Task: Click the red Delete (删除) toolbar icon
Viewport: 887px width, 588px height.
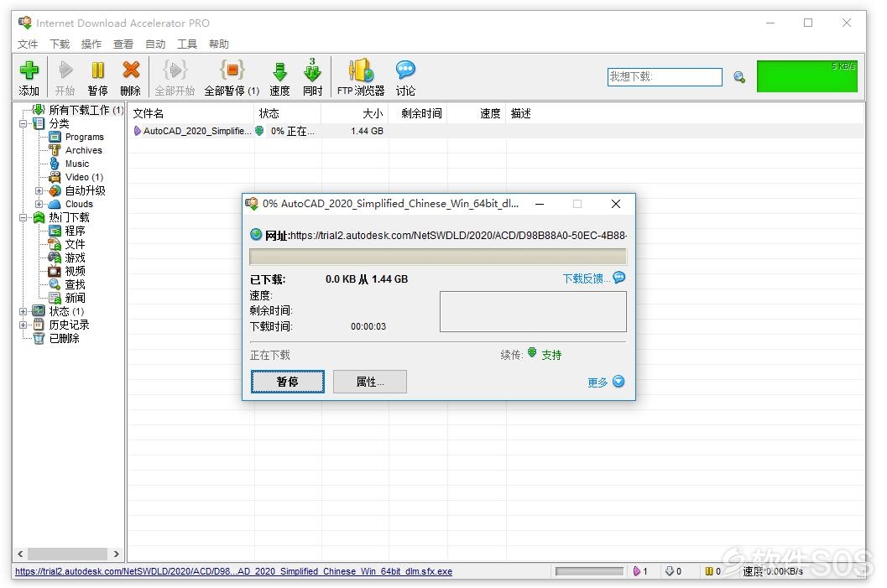Action: click(x=131, y=77)
